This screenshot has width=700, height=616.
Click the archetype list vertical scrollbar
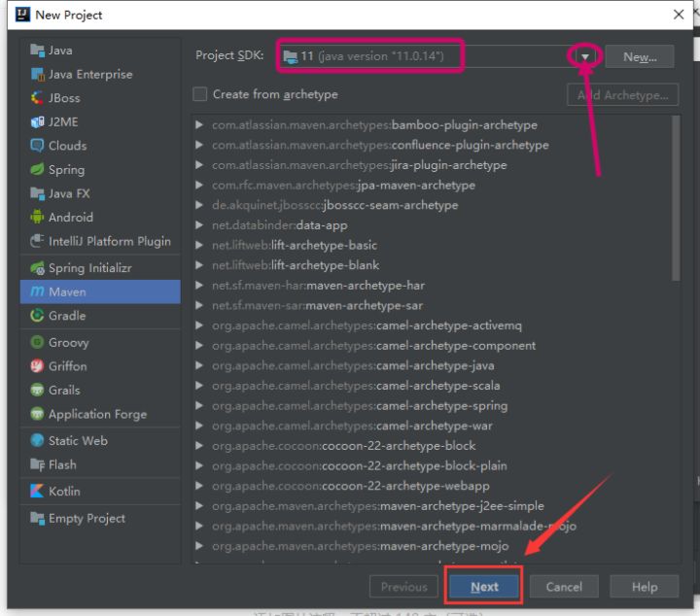[x=676, y=198]
